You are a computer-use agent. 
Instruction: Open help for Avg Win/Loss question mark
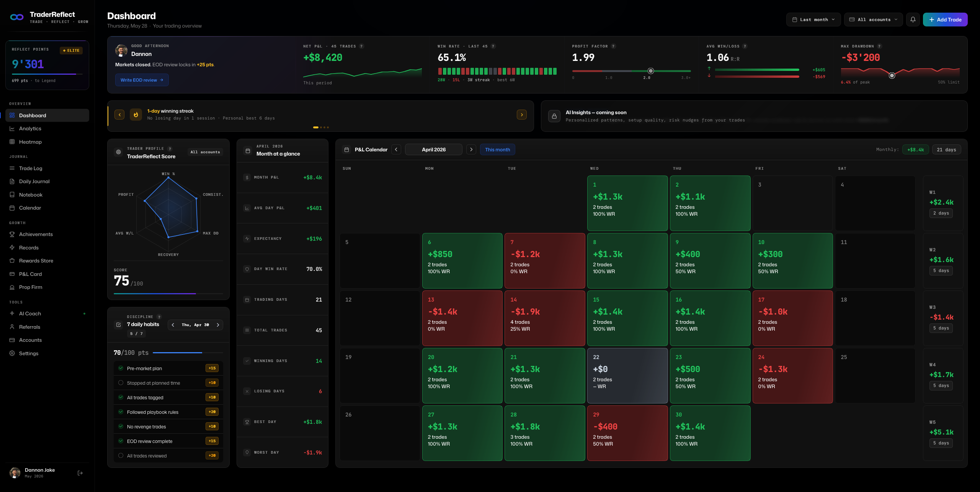pos(745,46)
